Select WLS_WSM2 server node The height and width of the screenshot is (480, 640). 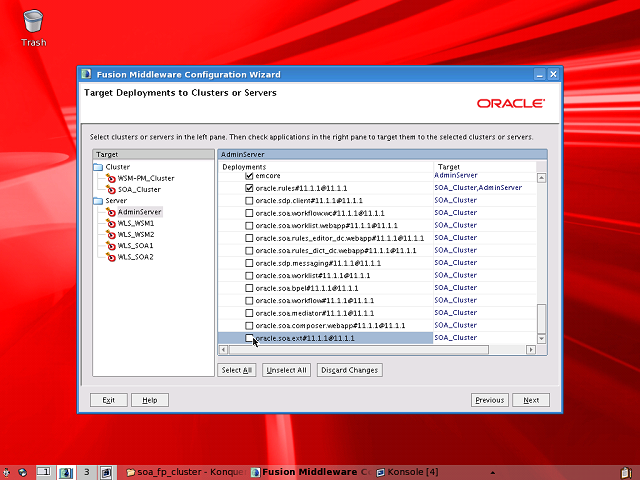(x=136, y=234)
